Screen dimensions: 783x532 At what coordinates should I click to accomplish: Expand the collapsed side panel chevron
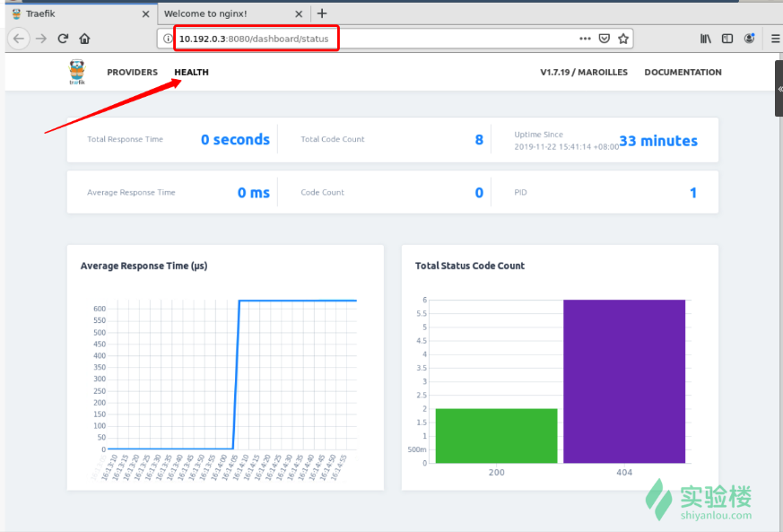pyautogui.click(x=779, y=89)
